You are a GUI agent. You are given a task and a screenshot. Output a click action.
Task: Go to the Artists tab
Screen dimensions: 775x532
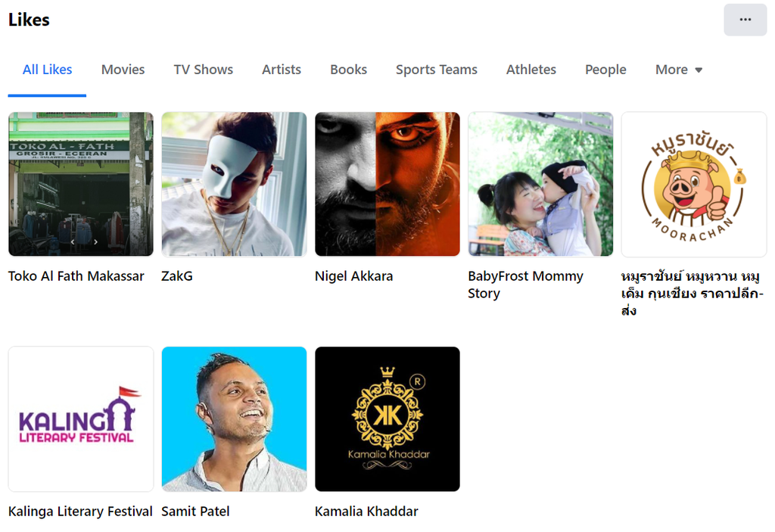tap(281, 70)
